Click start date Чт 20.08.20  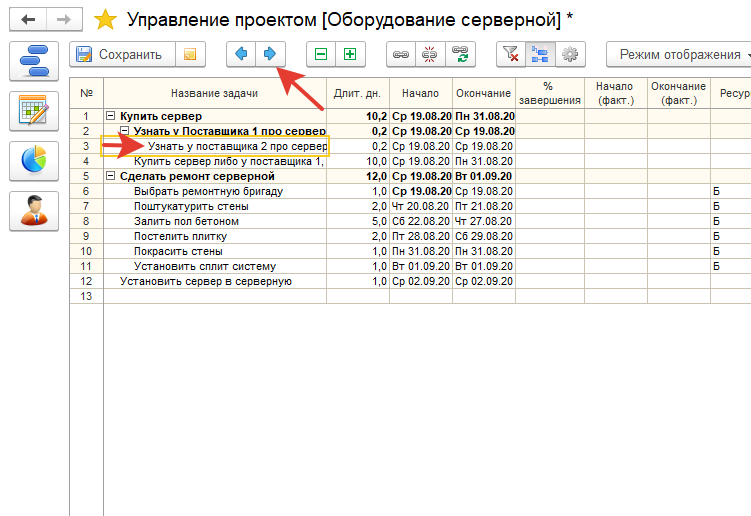[421, 206]
